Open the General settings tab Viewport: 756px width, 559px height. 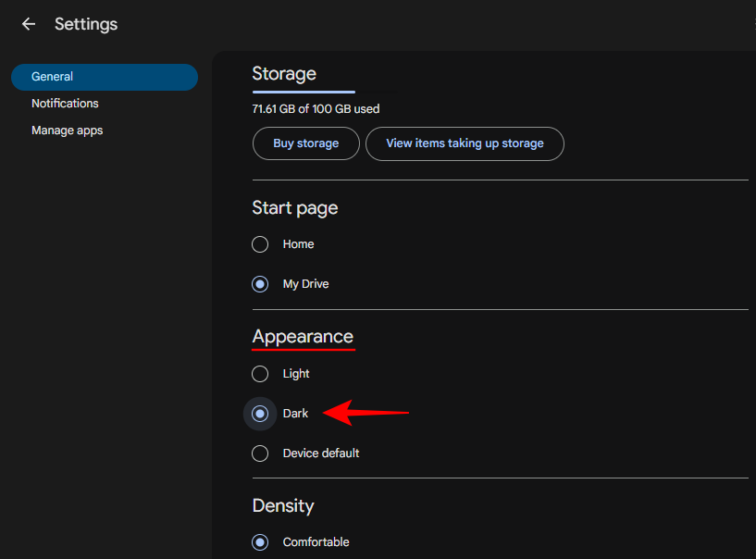click(105, 77)
